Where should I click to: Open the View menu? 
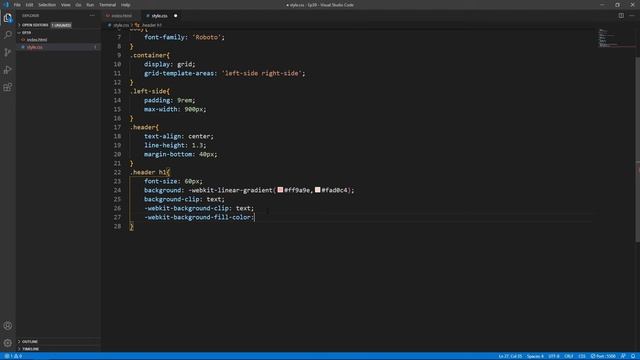click(66, 5)
